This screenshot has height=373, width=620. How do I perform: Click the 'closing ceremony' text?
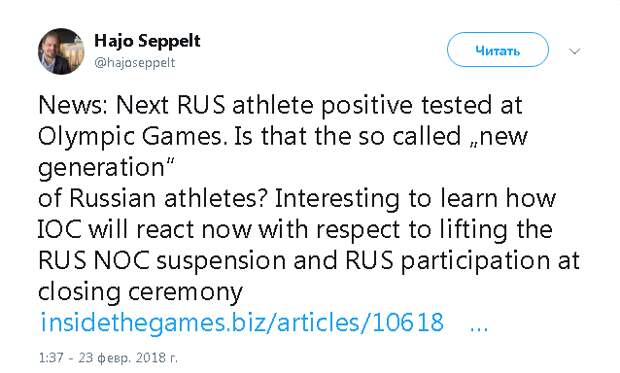(x=140, y=293)
